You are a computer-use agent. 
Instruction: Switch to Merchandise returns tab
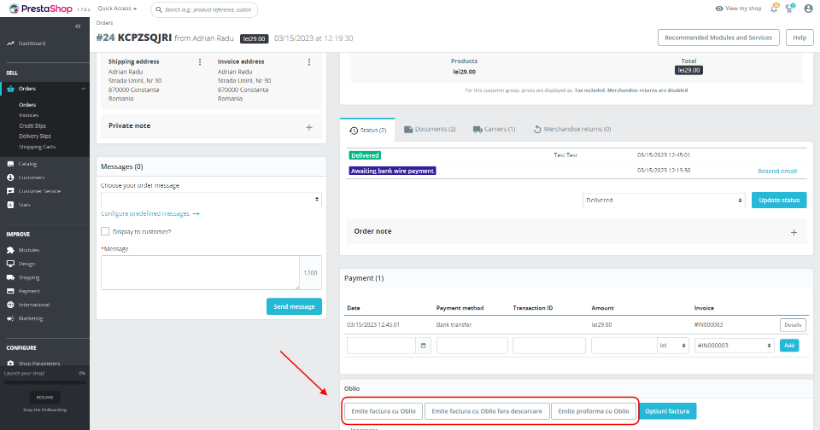pyautogui.click(x=572, y=129)
